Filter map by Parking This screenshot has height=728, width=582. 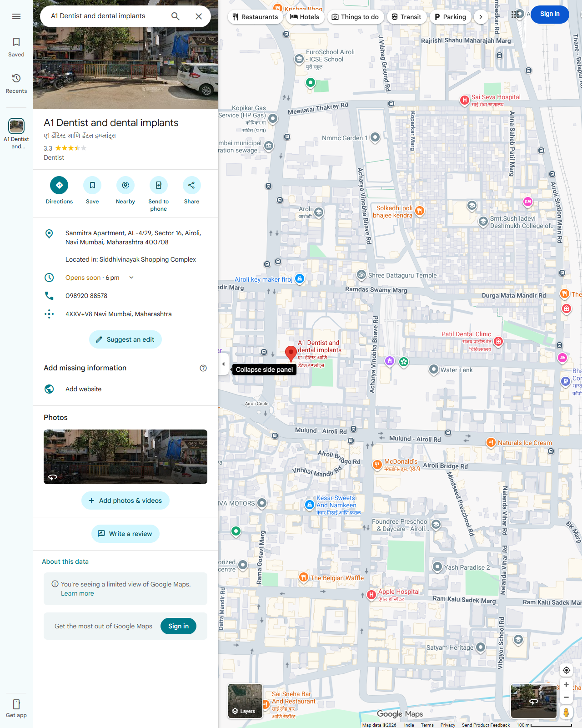450,17
